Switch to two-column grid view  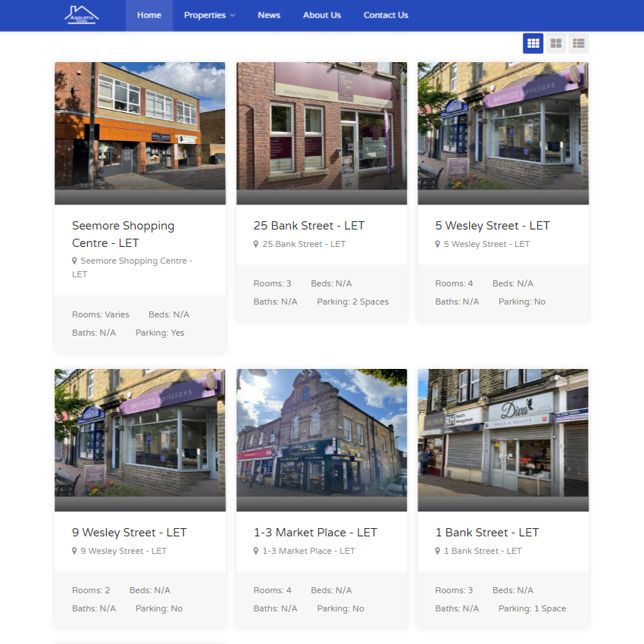[555, 43]
